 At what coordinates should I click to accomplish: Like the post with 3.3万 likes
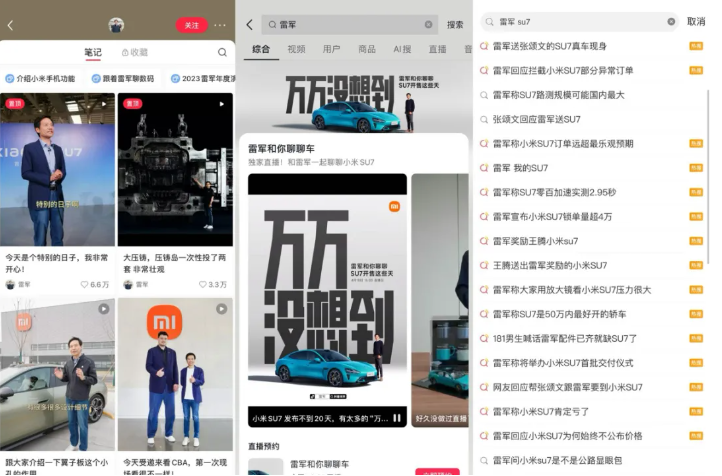[x=204, y=285]
